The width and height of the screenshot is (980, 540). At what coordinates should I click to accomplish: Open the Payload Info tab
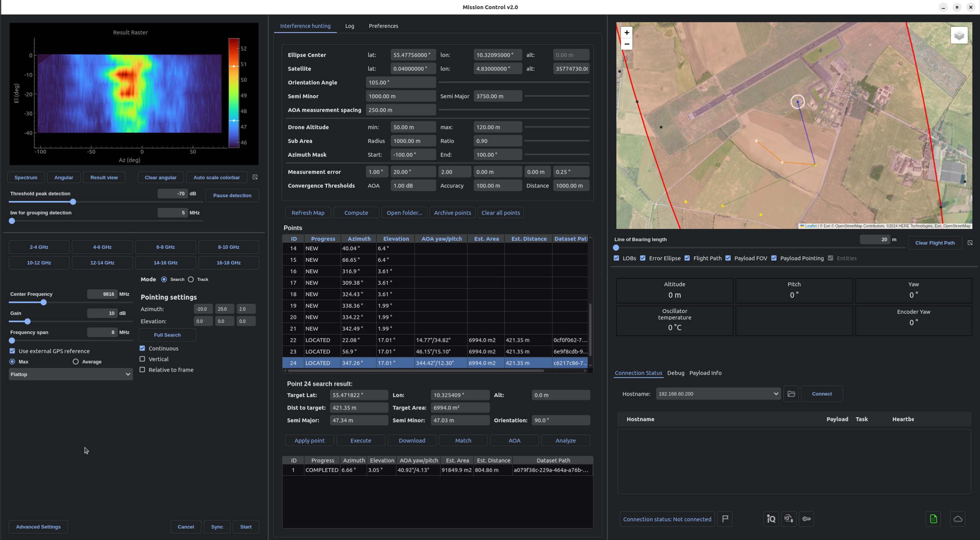click(705, 373)
